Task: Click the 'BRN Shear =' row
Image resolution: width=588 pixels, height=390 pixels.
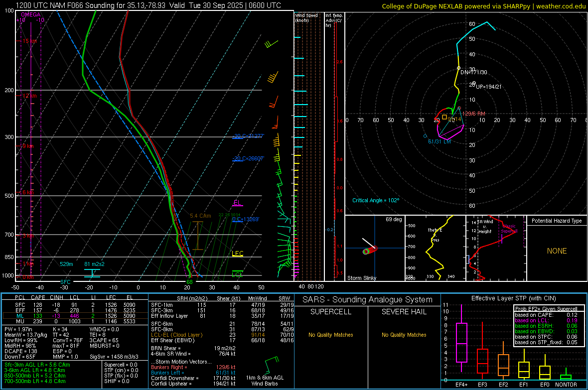Action: [193, 348]
